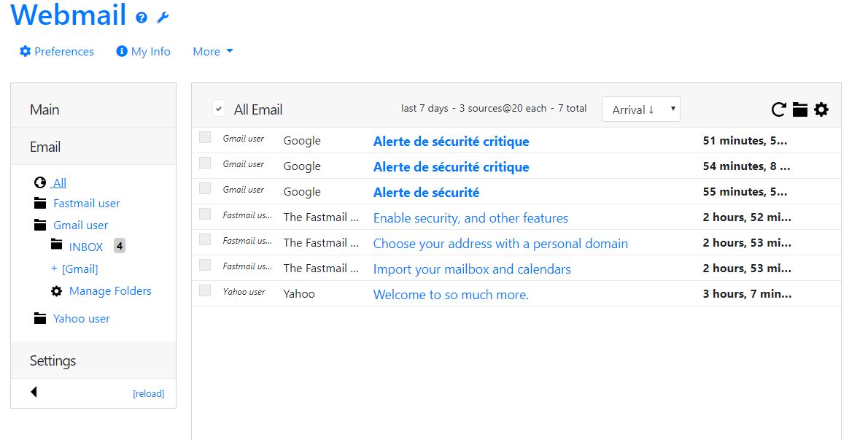Click the [reload] link in sidebar
Image resolution: width=868 pixels, height=440 pixels.
[x=148, y=393]
